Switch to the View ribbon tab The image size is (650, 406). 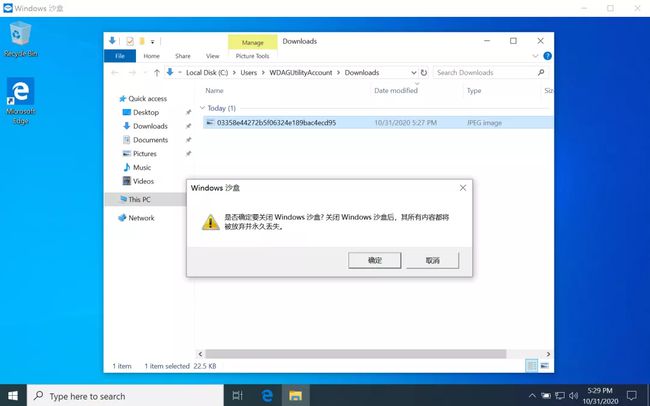pos(212,56)
